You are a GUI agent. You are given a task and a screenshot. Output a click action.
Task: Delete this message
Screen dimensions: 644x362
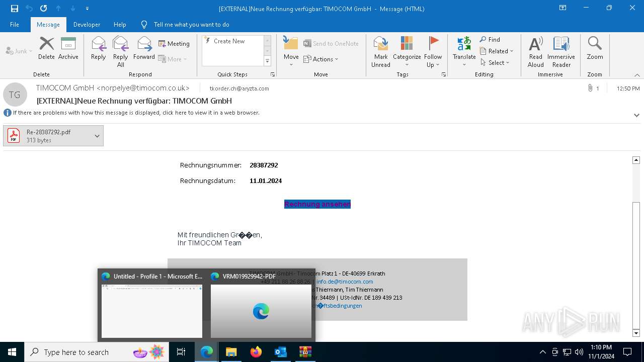tap(46, 48)
